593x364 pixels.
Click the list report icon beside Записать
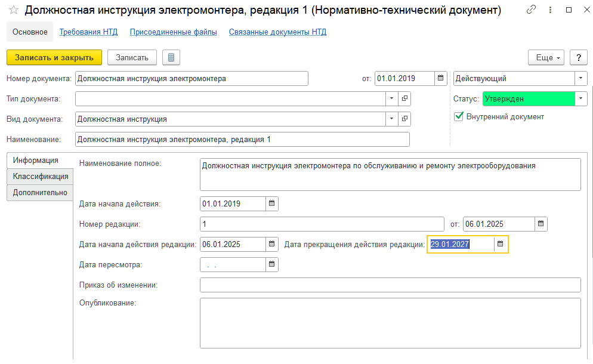171,57
